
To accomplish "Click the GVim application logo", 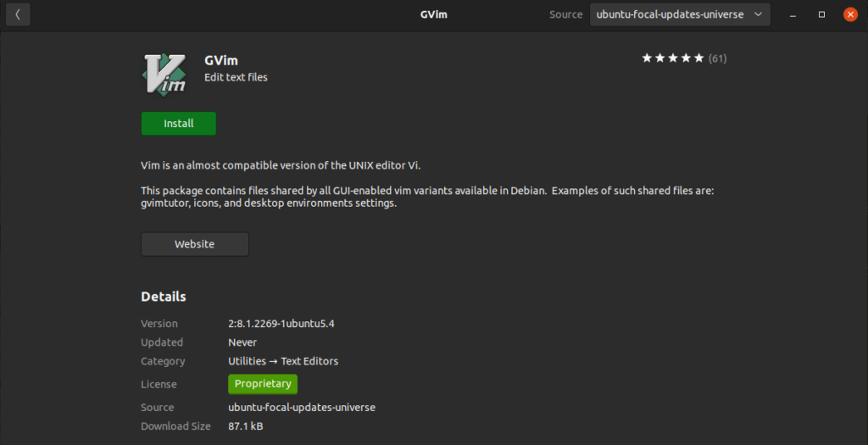I will [x=165, y=73].
